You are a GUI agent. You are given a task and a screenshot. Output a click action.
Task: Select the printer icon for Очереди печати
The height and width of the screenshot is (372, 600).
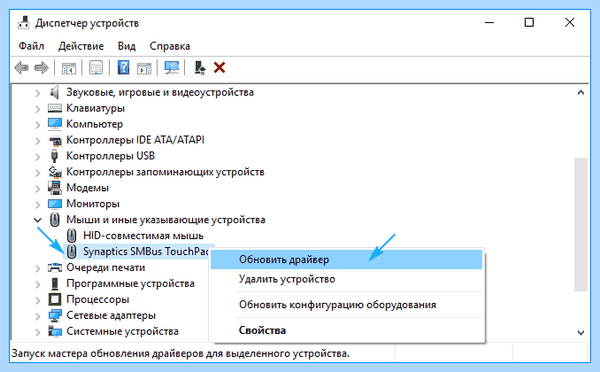point(55,268)
